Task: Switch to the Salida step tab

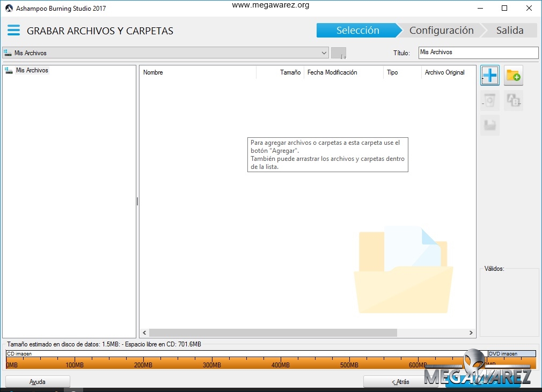Action: point(510,31)
